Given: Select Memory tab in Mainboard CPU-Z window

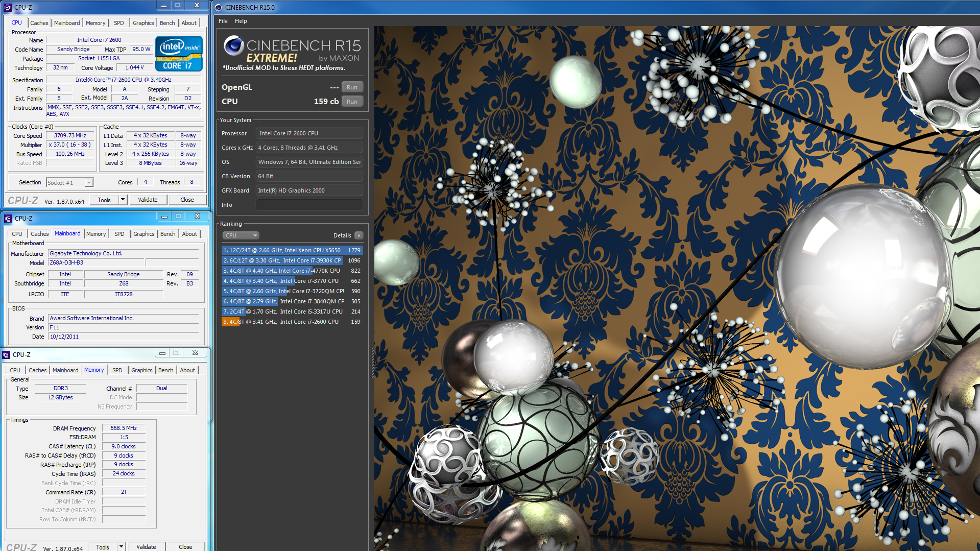Looking at the screenshot, I should (x=96, y=234).
